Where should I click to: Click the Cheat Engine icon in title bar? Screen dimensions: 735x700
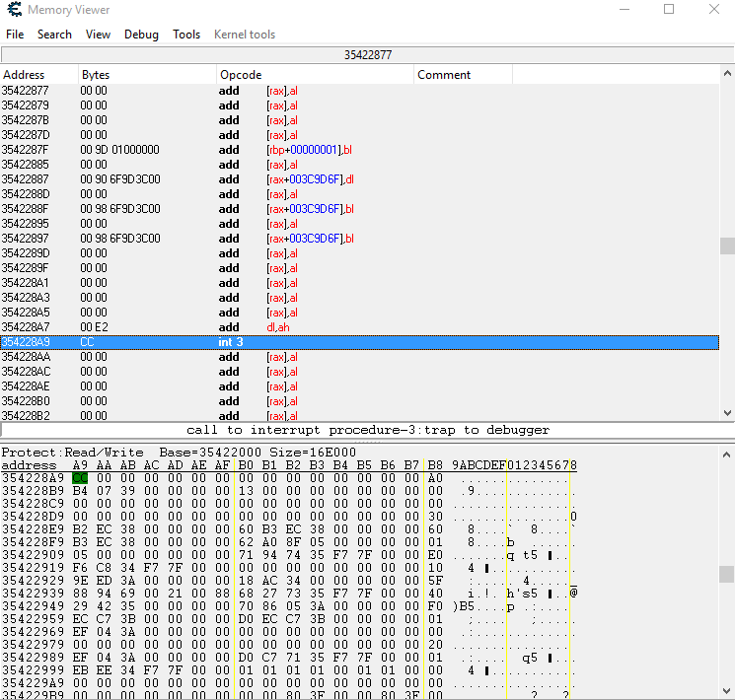tap(13, 10)
